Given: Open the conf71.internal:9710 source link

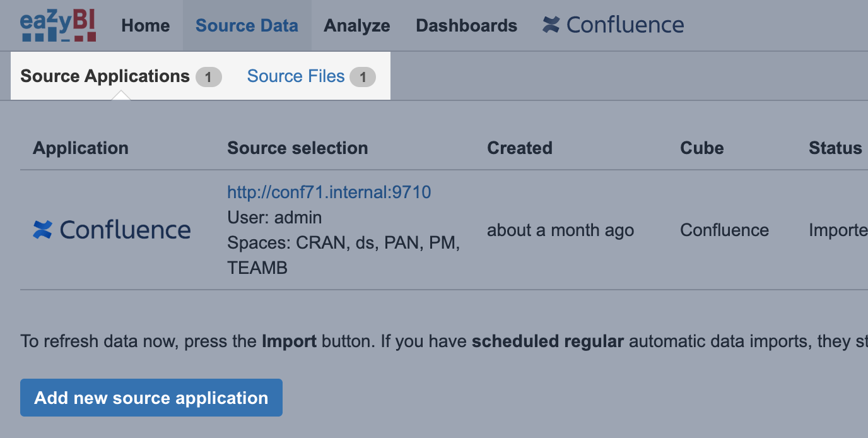Looking at the screenshot, I should point(329,192).
